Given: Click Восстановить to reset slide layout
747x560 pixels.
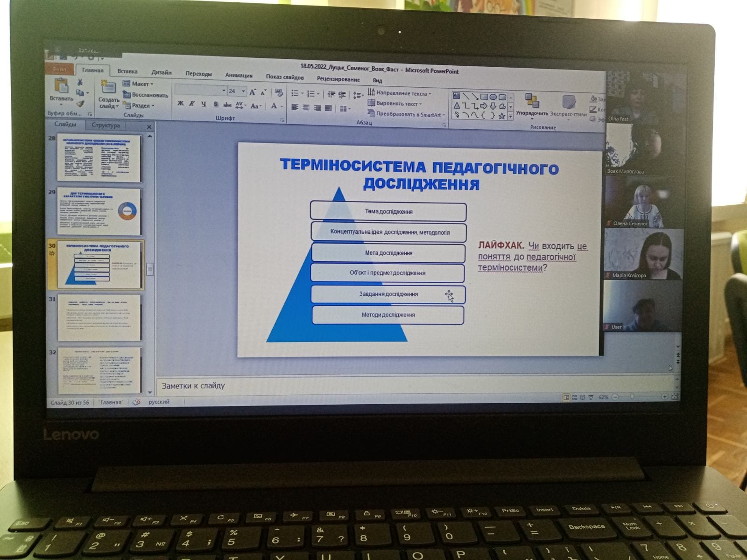Looking at the screenshot, I should [145, 95].
